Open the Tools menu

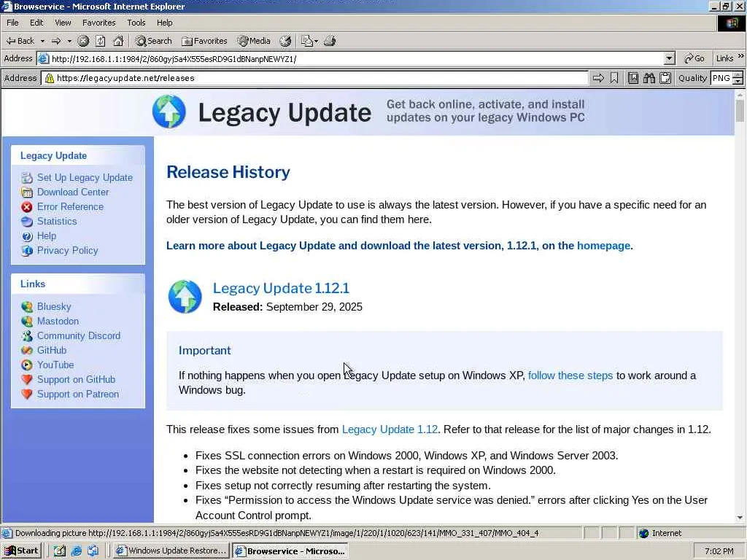pos(136,23)
